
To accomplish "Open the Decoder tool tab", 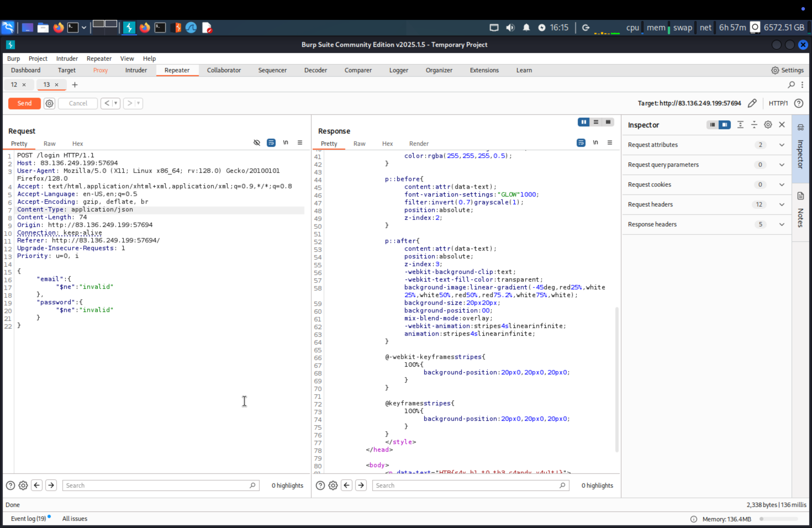I will [x=316, y=70].
